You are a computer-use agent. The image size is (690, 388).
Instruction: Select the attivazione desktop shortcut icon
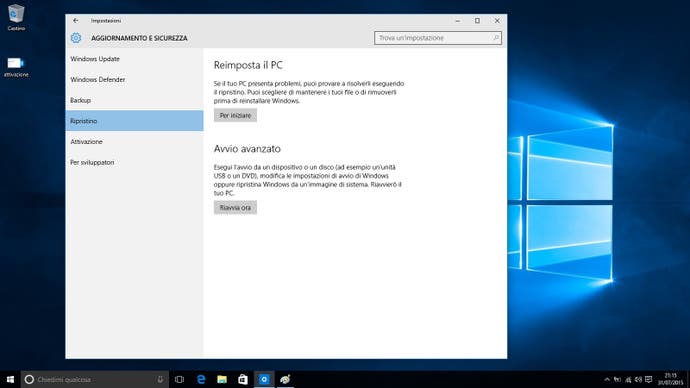pos(16,67)
